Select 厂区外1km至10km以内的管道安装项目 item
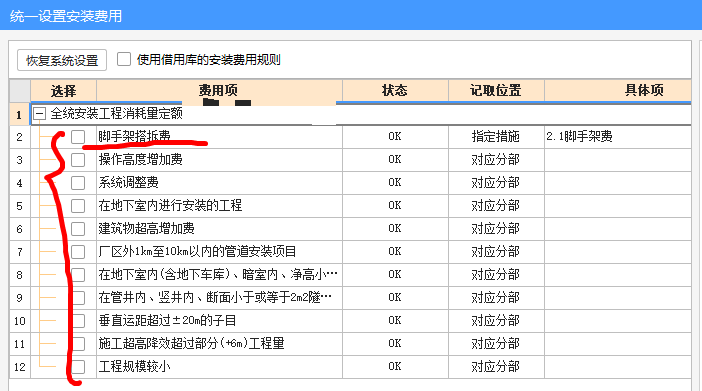Viewport: 702px width, 391px height. 197,252
